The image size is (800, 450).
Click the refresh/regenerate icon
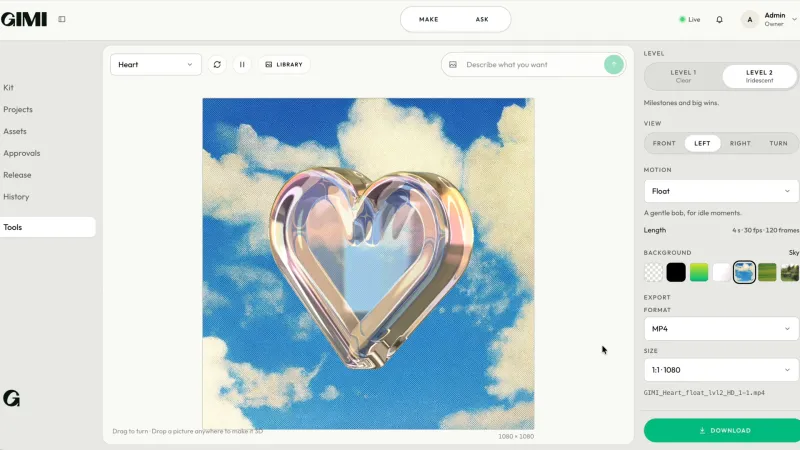click(x=217, y=65)
